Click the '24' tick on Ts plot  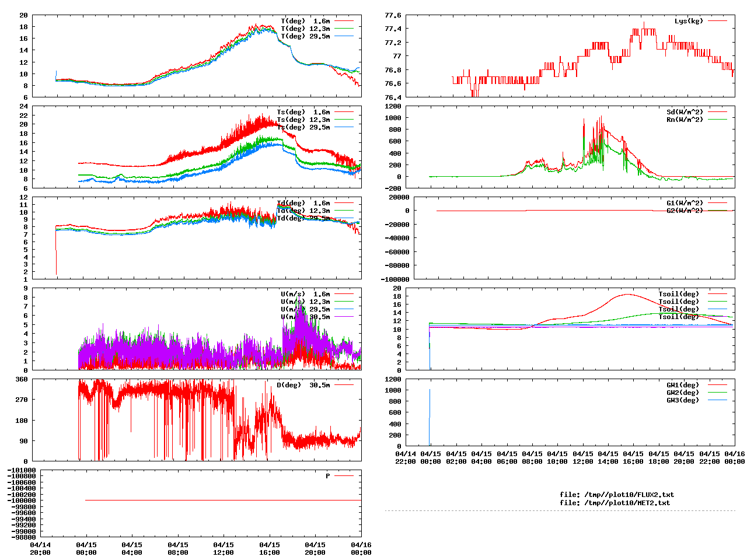click(24, 106)
